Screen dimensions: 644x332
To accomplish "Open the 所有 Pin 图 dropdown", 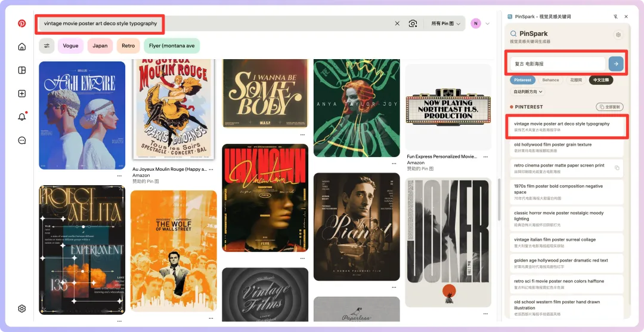I will pos(445,23).
